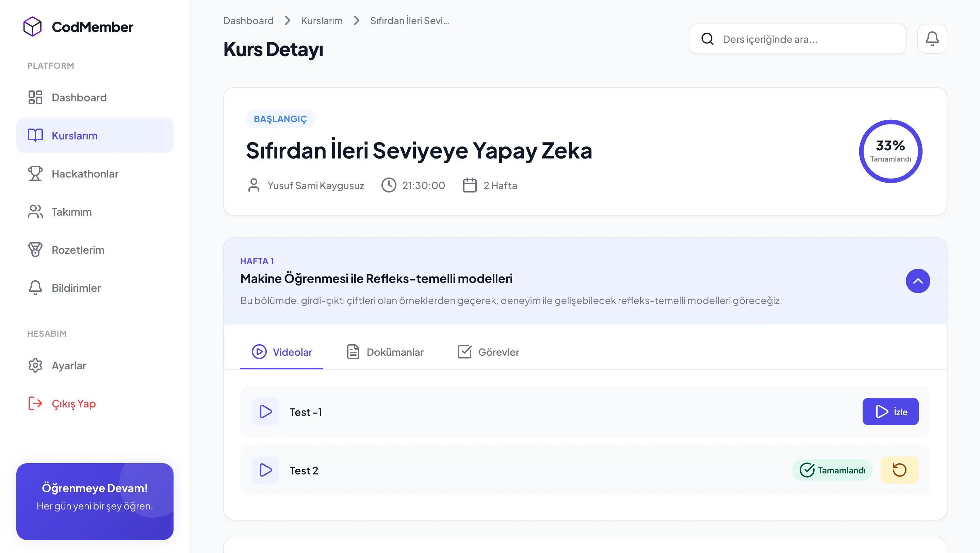Open the Hackathonlar section
The height and width of the screenshot is (553, 980).
(x=85, y=173)
